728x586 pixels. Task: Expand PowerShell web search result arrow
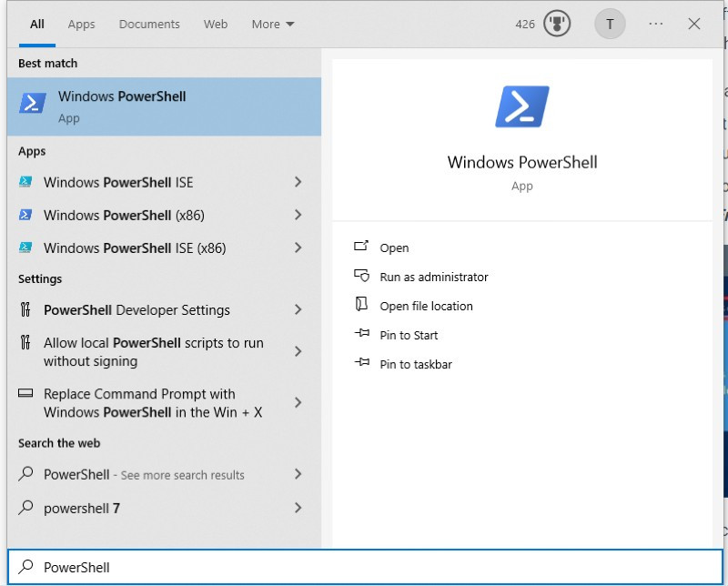click(298, 474)
